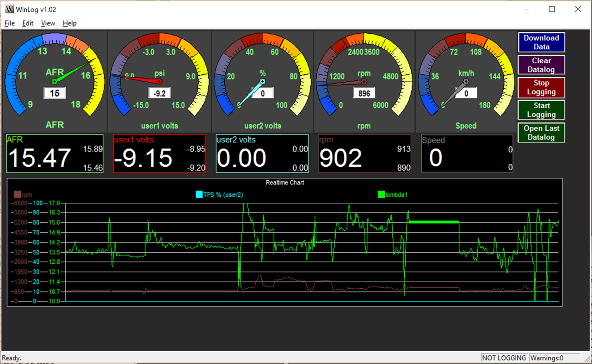Click the AFR value box showing 15

point(54,93)
